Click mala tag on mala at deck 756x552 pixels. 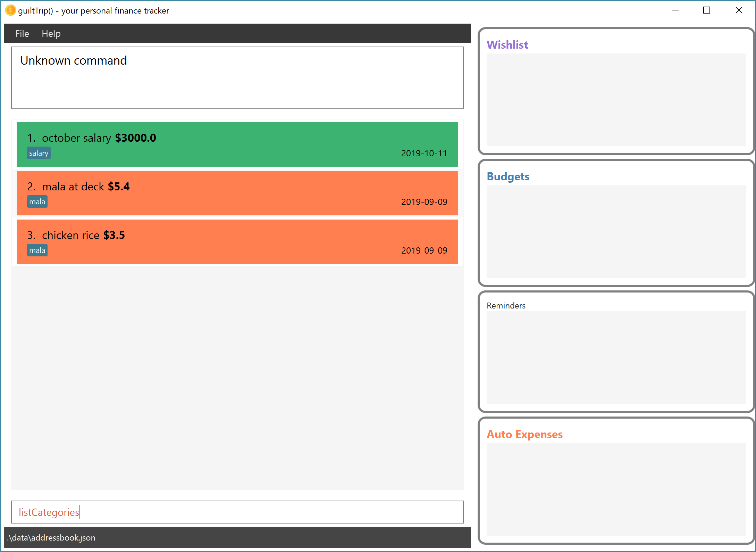coord(37,202)
